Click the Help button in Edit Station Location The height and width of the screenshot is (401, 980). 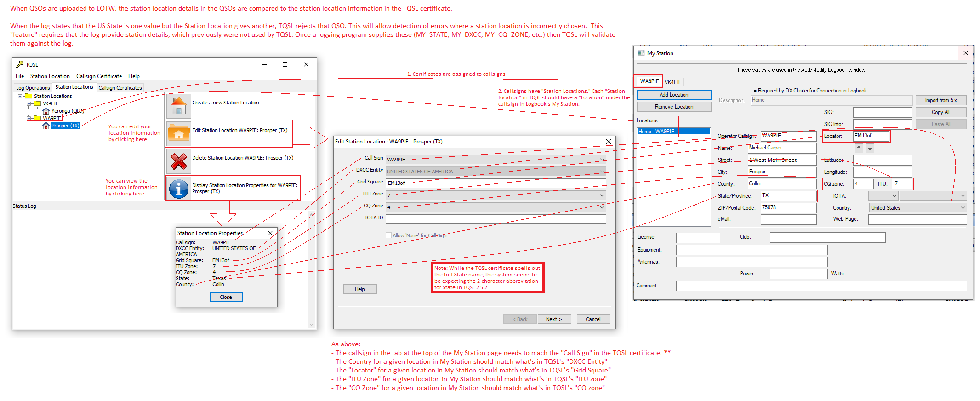(x=360, y=289)
